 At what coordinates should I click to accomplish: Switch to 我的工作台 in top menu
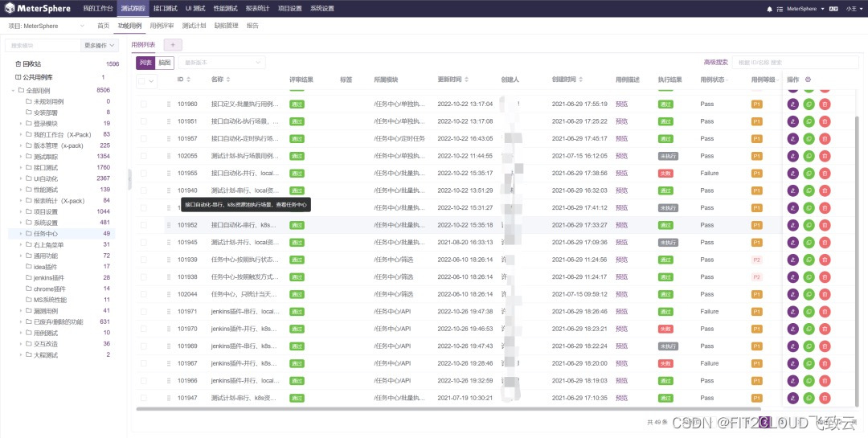click(x=98, y=8)
